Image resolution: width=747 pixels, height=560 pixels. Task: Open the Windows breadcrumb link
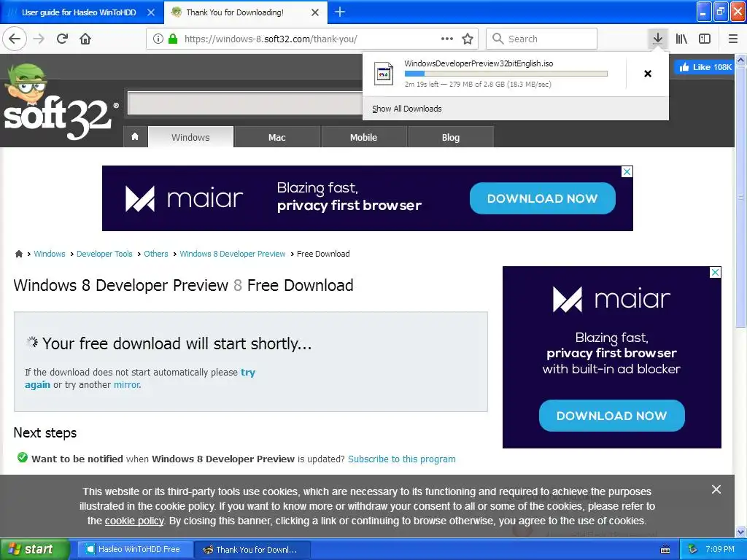coord(50,254)
